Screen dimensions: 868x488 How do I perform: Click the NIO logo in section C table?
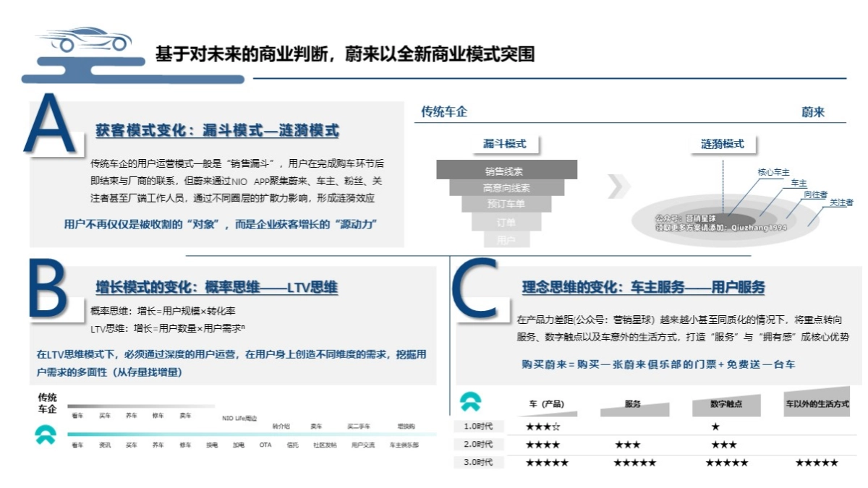click(x=472, y=402)
